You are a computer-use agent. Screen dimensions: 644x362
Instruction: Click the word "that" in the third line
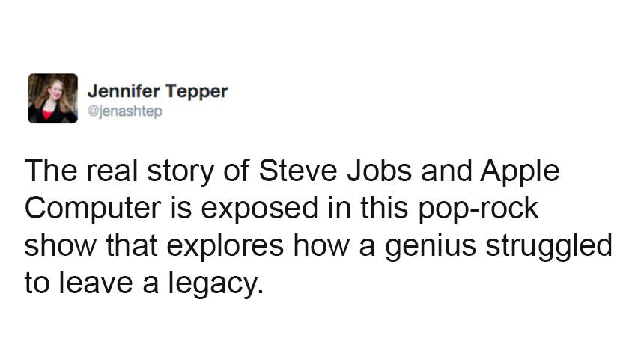(x=130, y=245)
